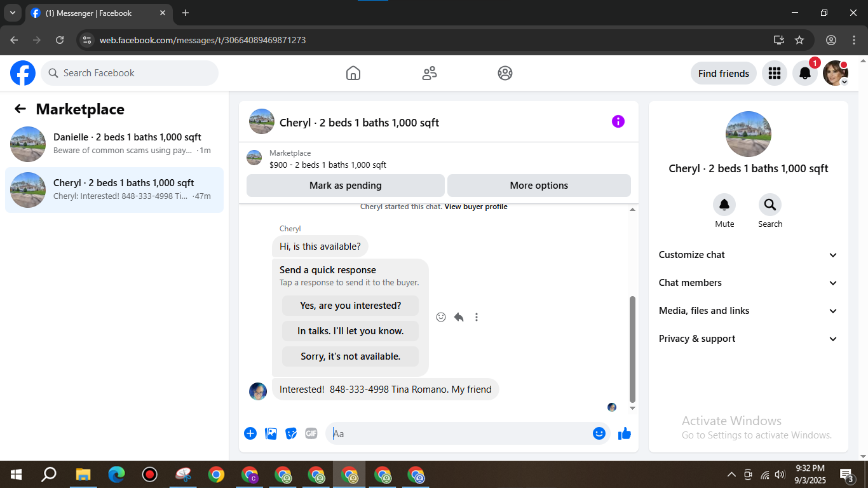Click More options beside Mark as pending
Image resolution: width=868 pixels, height=488 pixels.
[x=539, y=186]
